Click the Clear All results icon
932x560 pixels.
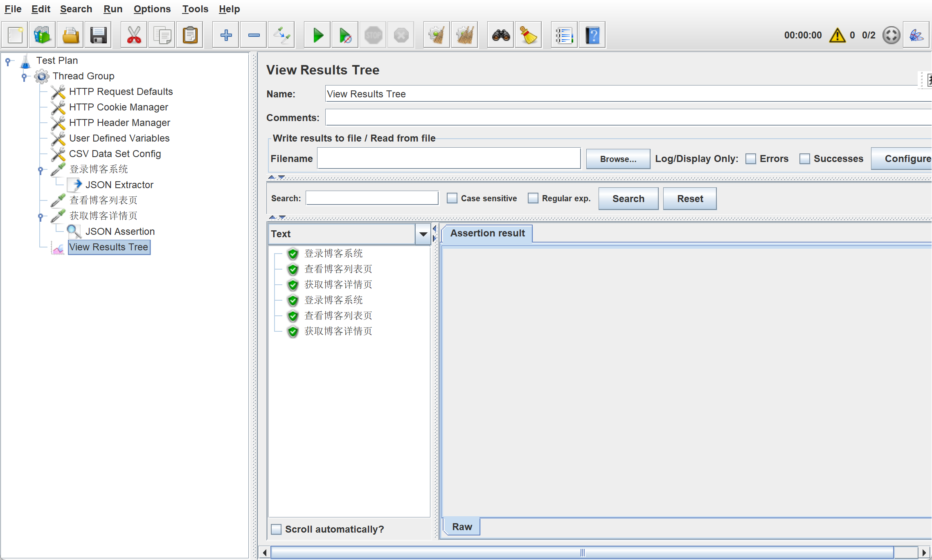point(464,35)
